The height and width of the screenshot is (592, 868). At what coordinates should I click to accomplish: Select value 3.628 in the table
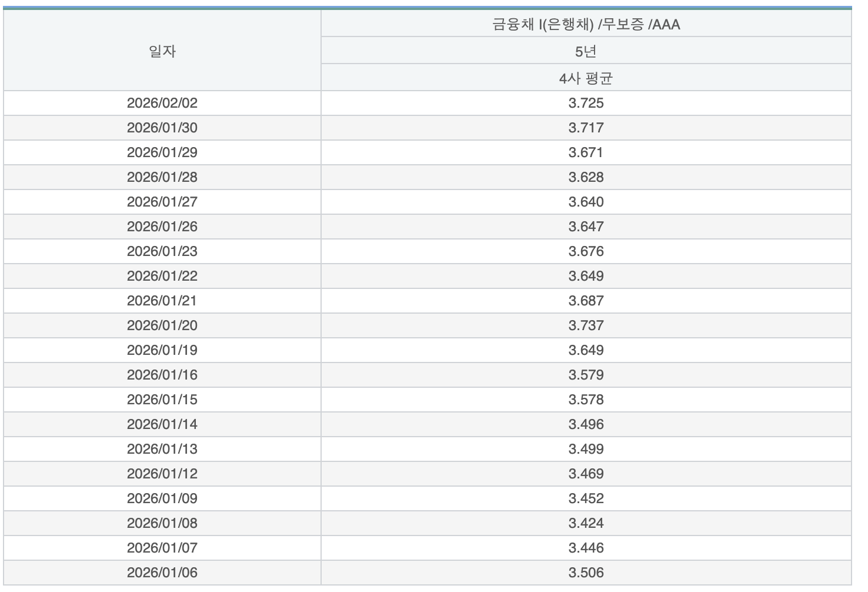click(x=586, y=177)
